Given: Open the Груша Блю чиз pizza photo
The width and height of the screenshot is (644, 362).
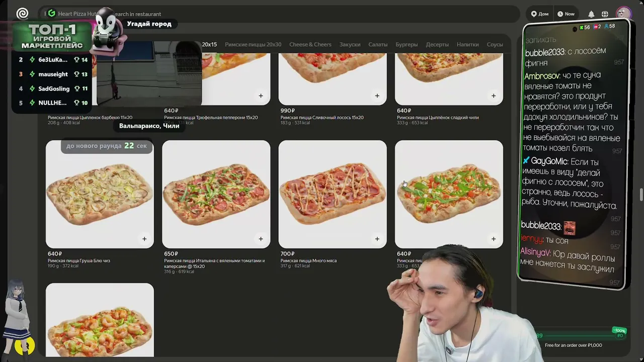Looking at the screenshot, I should click(x=100, y=194).
